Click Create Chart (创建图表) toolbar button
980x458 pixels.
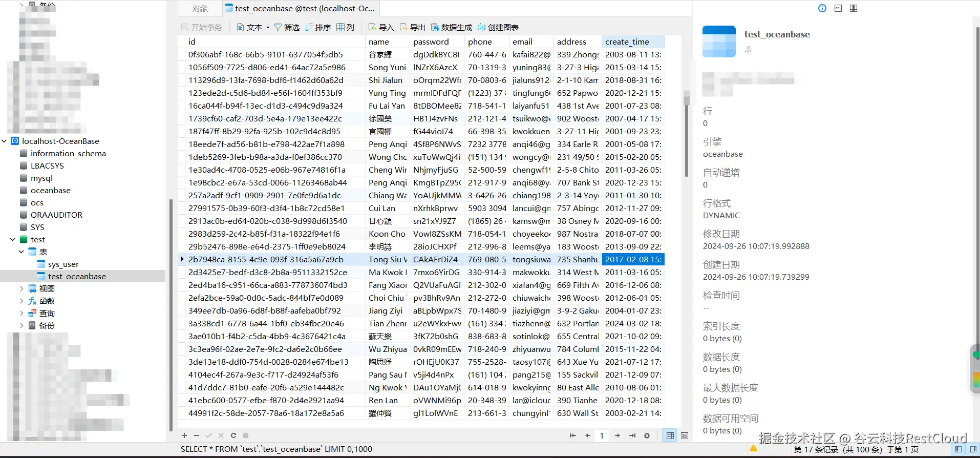point(498,27)
